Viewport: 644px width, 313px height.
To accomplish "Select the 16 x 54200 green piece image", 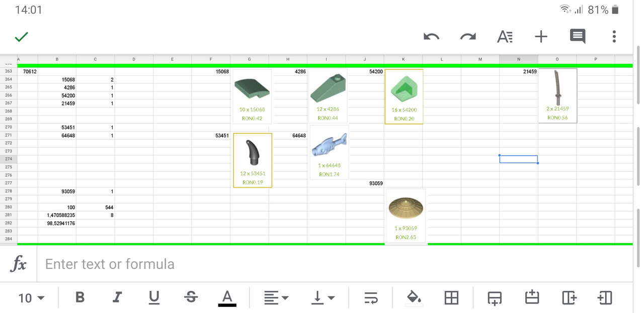I will (x=404, y=96).
